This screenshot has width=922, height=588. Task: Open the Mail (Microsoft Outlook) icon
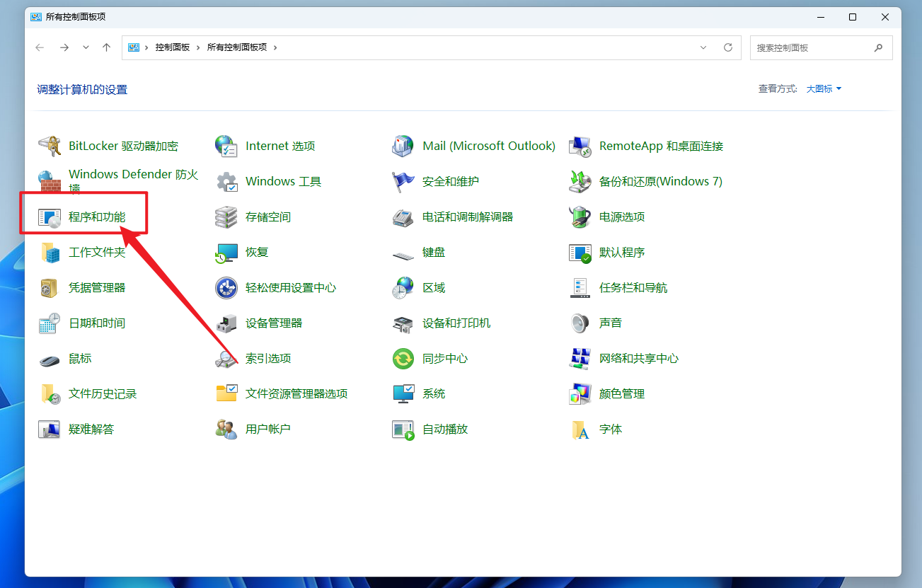point(403,146)
